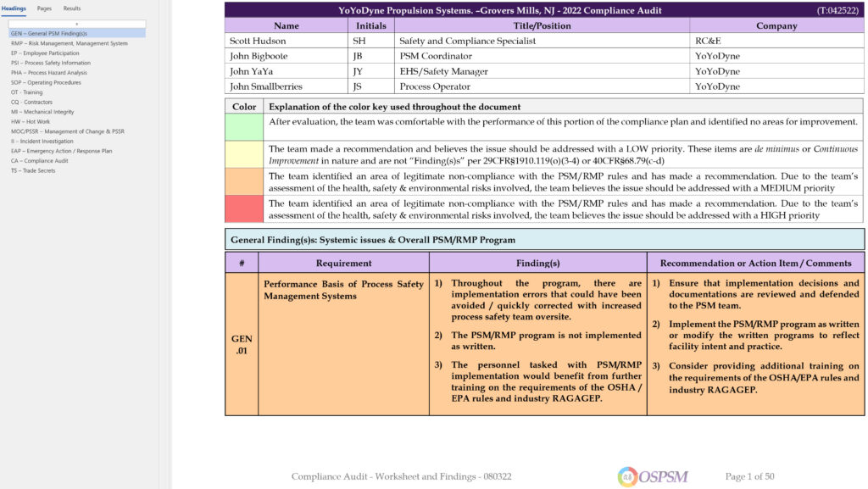868x489 pixels.
Task: Click the 'John YaYa' name cell
Action: click(287, 71)
